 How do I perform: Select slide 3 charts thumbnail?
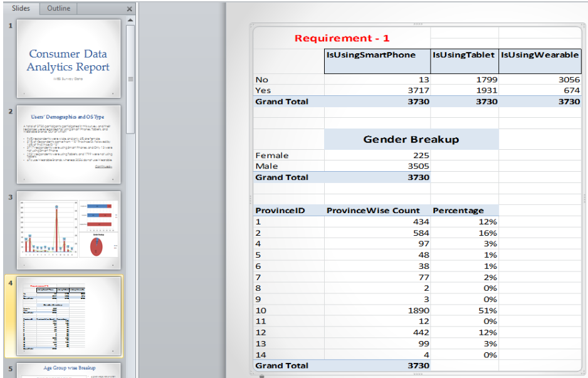pyautogui.click(x=68, y=230)
